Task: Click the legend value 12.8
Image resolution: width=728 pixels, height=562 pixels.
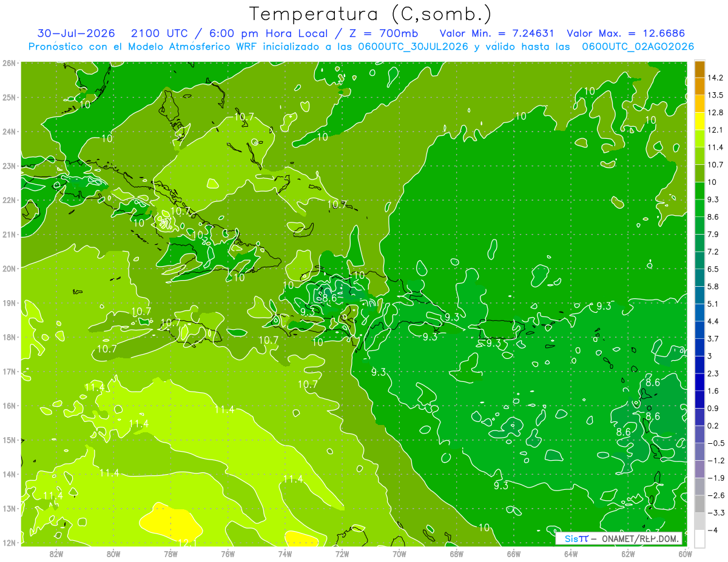Action: [x=715, y=113]
